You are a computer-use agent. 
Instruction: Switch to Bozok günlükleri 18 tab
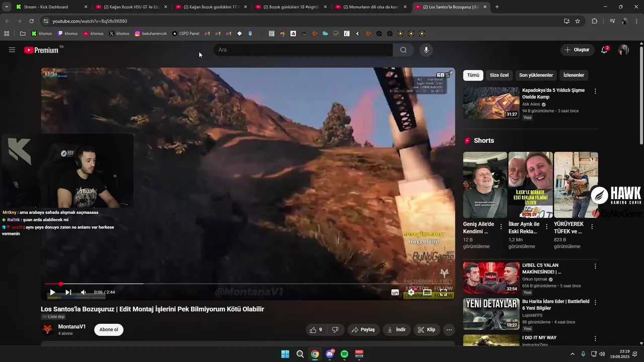pos(291,7)
